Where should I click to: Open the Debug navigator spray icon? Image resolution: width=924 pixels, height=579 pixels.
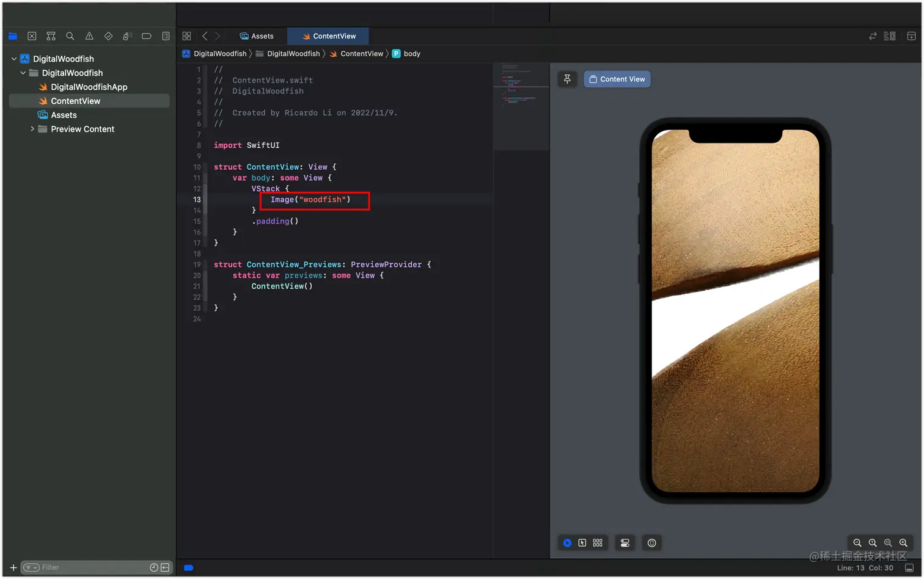127,36
